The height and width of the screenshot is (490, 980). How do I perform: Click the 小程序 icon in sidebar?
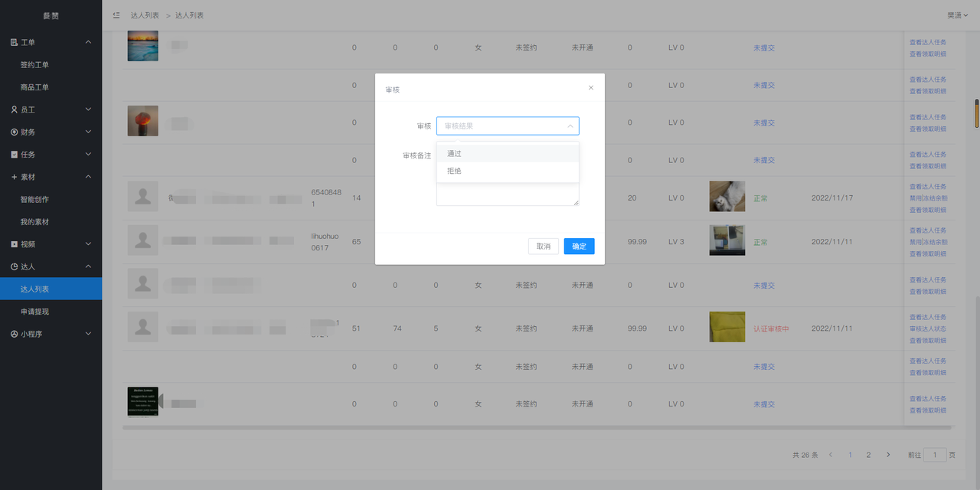click(x=14, y=334)
